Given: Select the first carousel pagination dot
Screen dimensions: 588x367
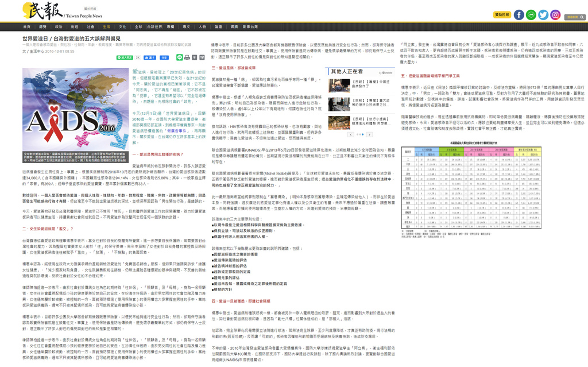Looking at the screenshot, I should coord(357,134).
